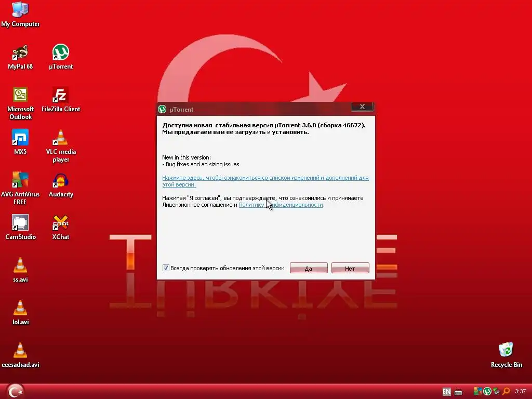Click the AVG tray icon
The width and height of the screenshot is (532, 399).
click(x=477, y=392)
